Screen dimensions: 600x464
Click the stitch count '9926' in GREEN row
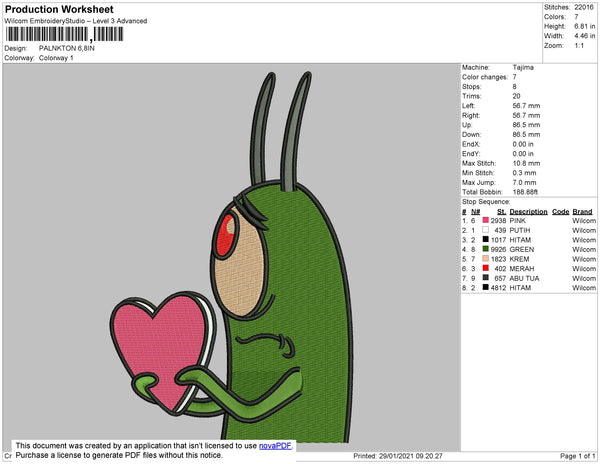tap(498, 249)
